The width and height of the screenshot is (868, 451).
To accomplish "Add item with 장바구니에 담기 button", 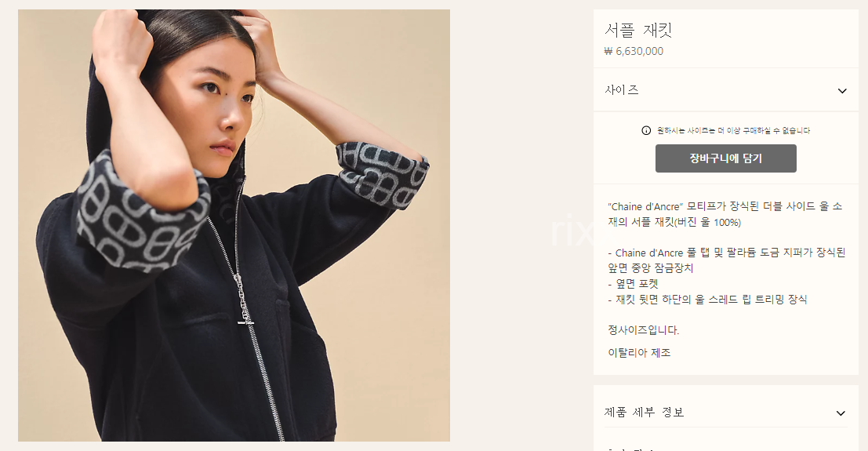I will [x=726, y=158].
